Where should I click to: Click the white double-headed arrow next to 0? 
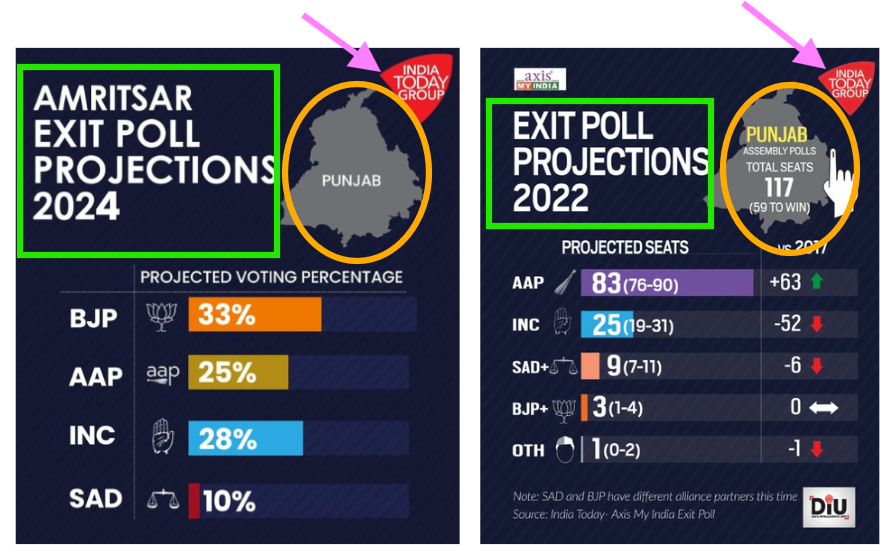822,408
